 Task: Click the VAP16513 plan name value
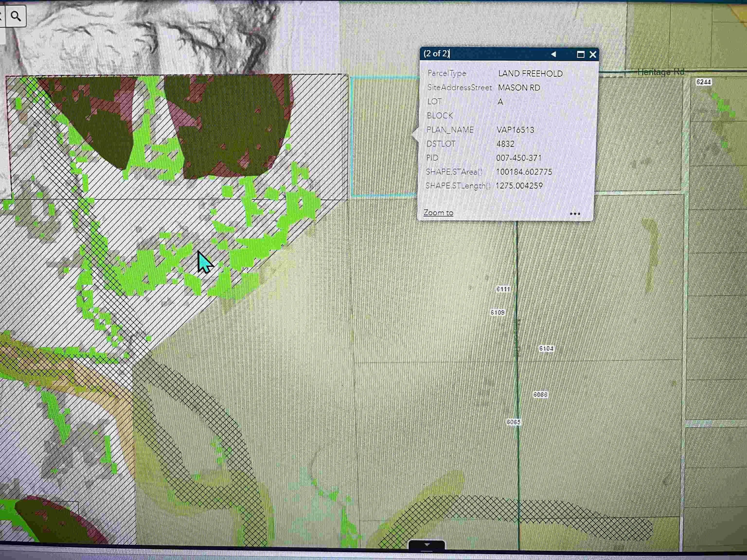point(515,130)
